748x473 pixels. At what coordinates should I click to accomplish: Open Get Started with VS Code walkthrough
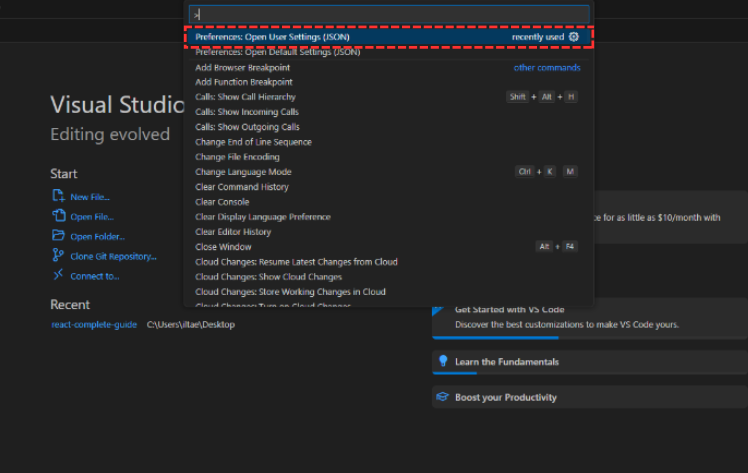(x=590, y=318)
